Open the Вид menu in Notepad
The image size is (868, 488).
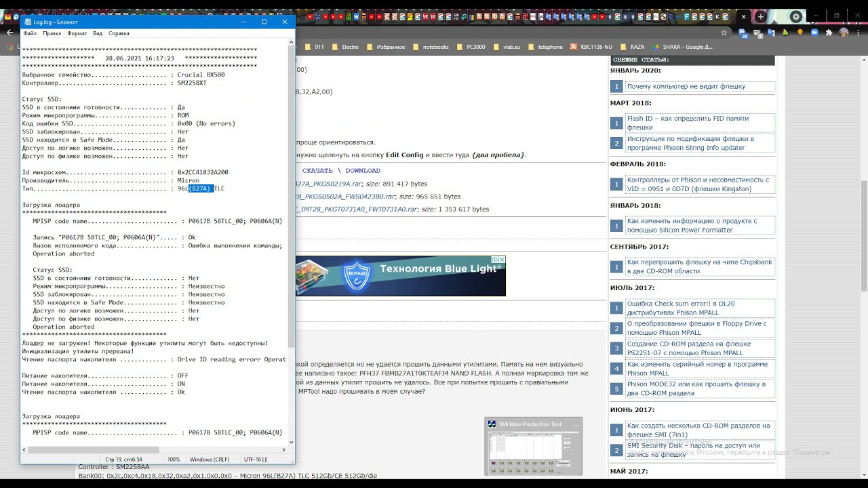pyautogui.click(x=98, y=33)
